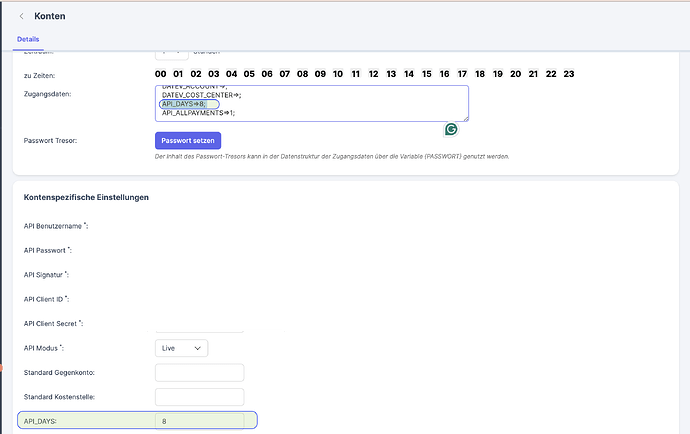Go back using the arrow beside Konten
The height and width of the screenshot is (434, 690).
[21, 16]
